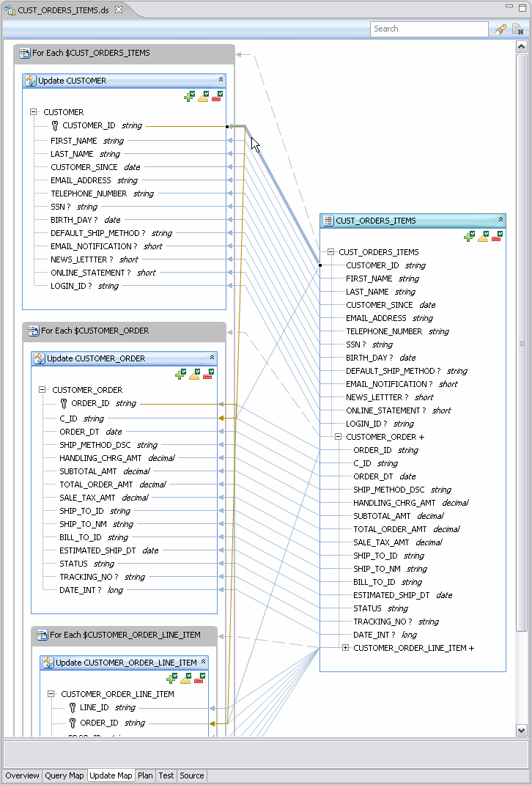Click the key icon beside LINE_ID
Viewport: 532px width, 785px height.
[x=73, y=707]
